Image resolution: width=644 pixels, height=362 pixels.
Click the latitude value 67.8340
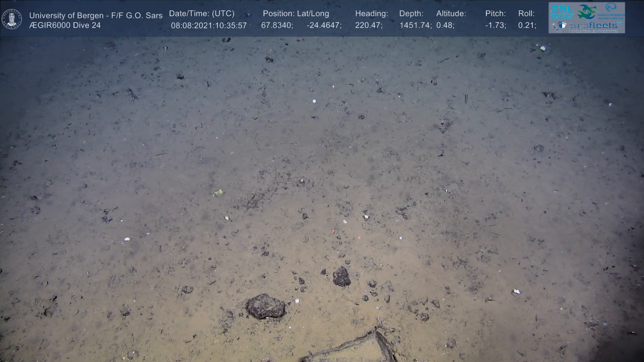pos(277,25)
